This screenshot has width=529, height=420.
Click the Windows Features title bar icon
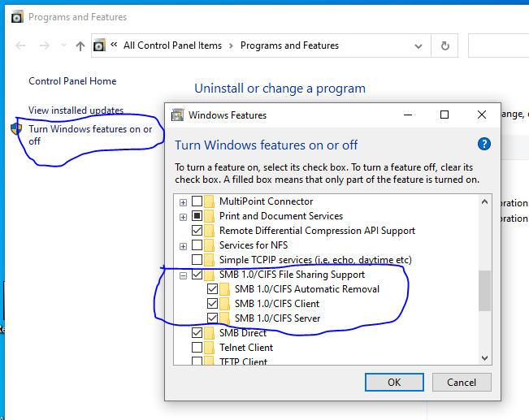176,115
